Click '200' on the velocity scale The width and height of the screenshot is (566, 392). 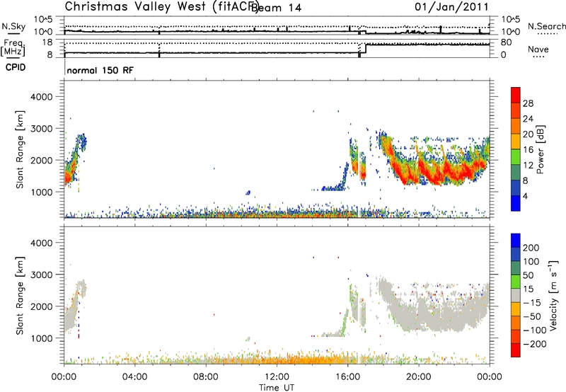tap(531, 248)
